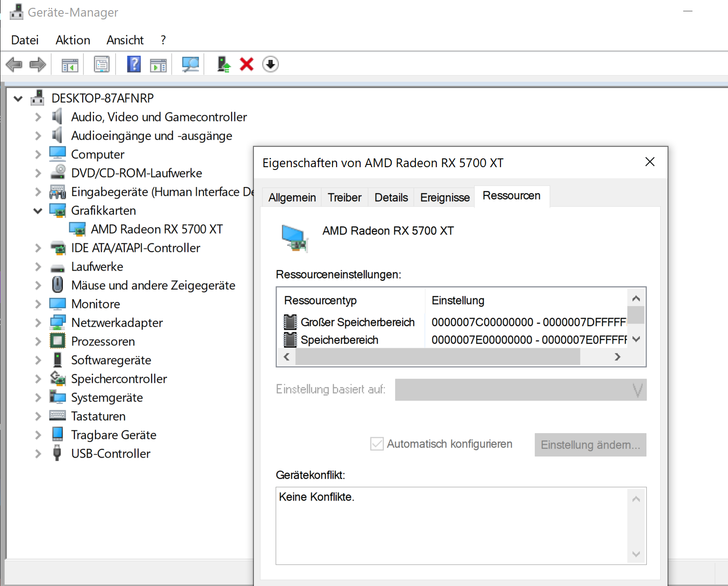Select Eingabegeräte (Human Interface Devices) item
728x586 pixels.
point(162,192)
